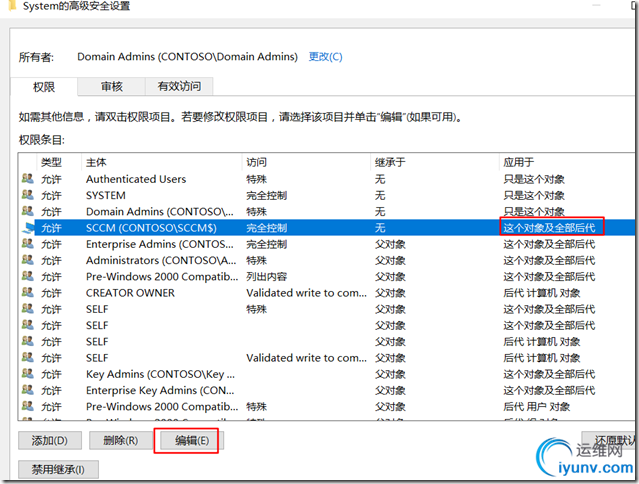Click the 编辑(E) button
The width and height of the screenshot is (639, 484).
coord(192,440)
